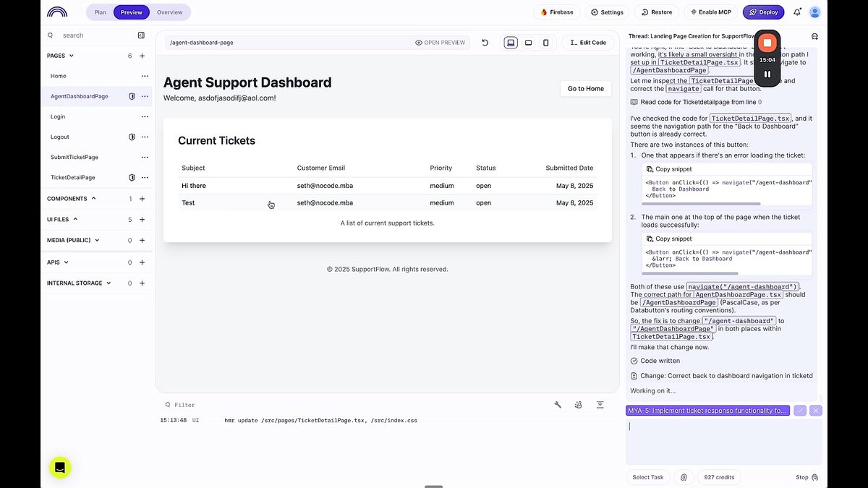Click the Enable MCP button

710,12
